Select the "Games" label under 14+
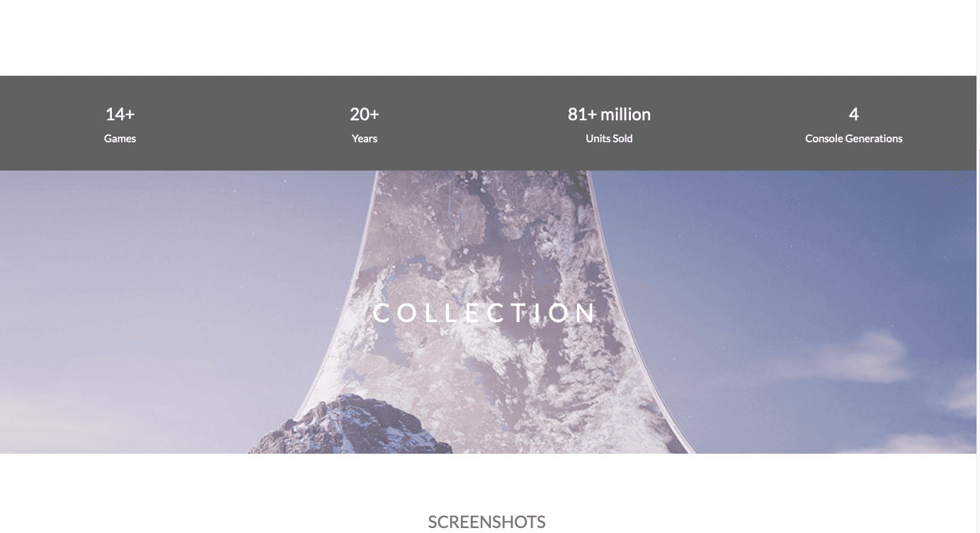This screenshot has width=980, height=533. click(120, 139)
